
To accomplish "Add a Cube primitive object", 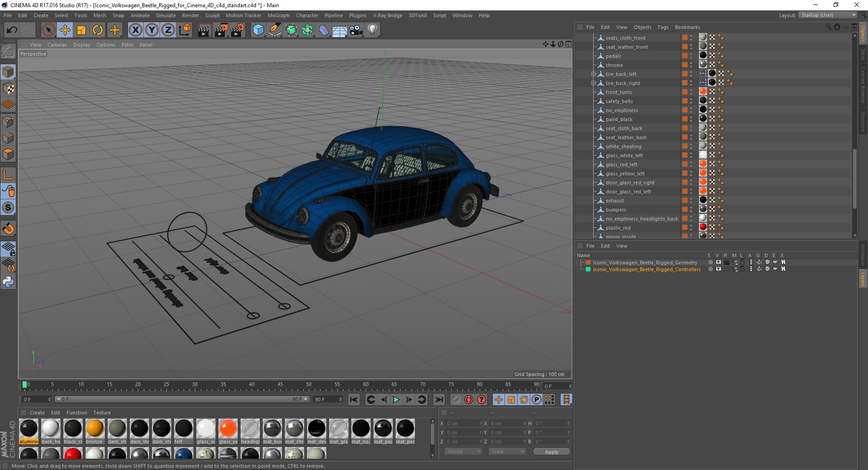I will point(258,30).
